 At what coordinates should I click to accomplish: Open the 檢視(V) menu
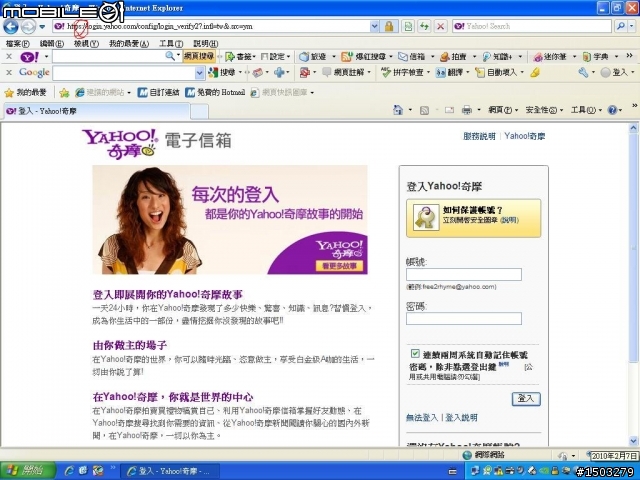86,43
